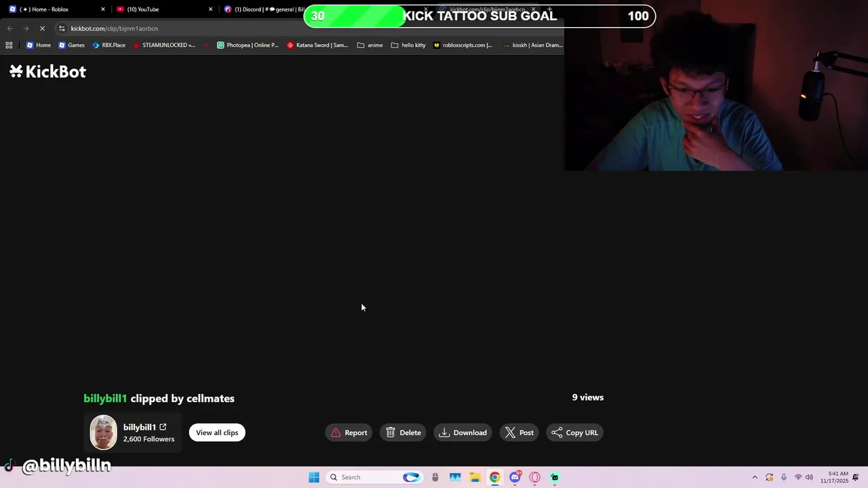Click the Wi-Fi network tray icon
868x488 pixels.
pos(798,477)
